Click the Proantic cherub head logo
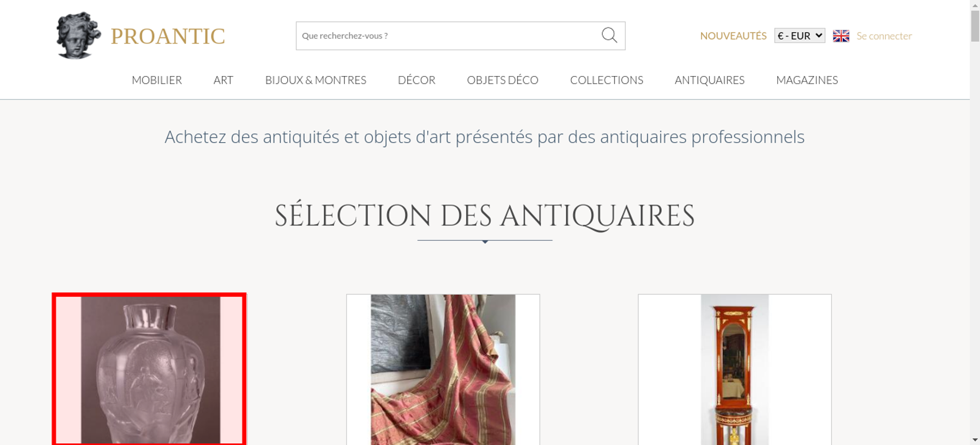 tap(78, 35)
